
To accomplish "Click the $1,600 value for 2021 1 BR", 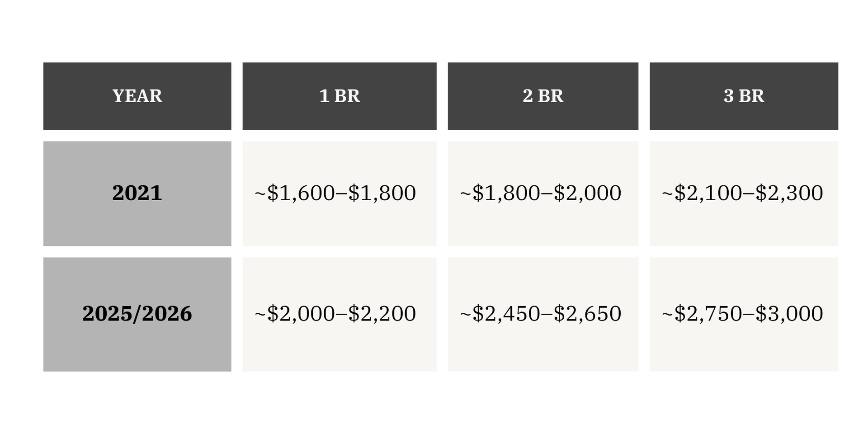I will coord(301,193).
